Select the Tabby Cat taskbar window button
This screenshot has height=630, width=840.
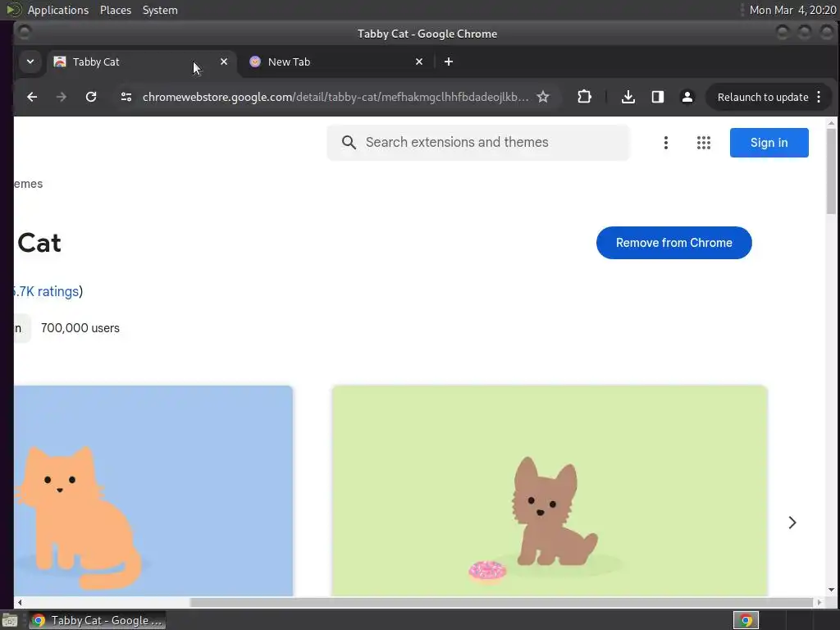97,620
